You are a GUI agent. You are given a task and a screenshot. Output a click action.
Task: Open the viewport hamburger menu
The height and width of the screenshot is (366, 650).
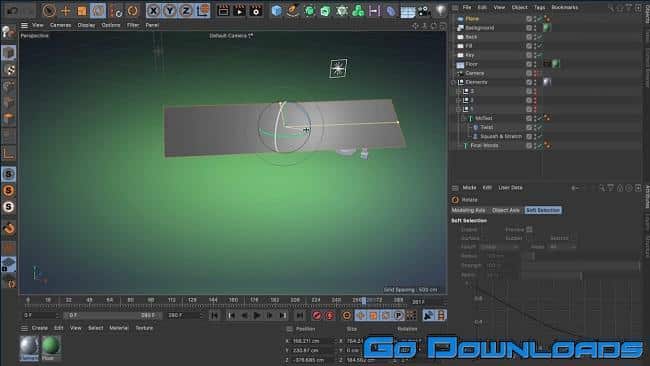coord(24,25)
